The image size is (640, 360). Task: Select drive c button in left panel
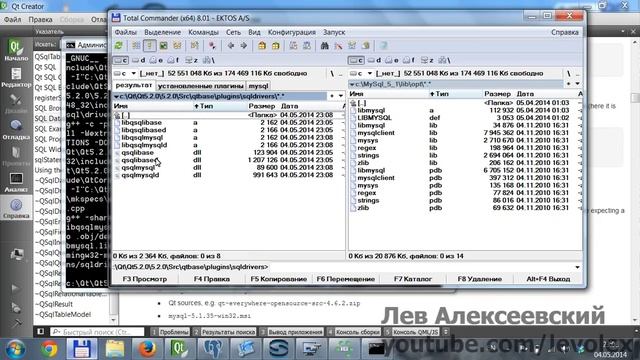121,60
